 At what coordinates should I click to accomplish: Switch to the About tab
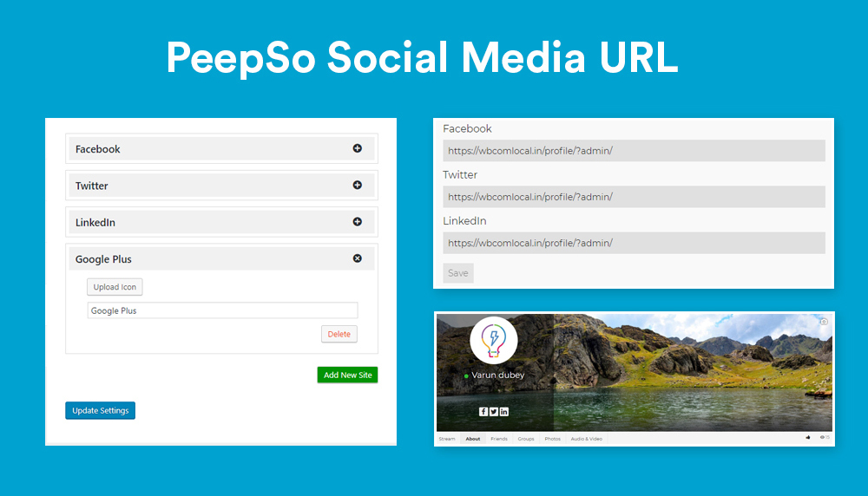[x=473, y=439]
